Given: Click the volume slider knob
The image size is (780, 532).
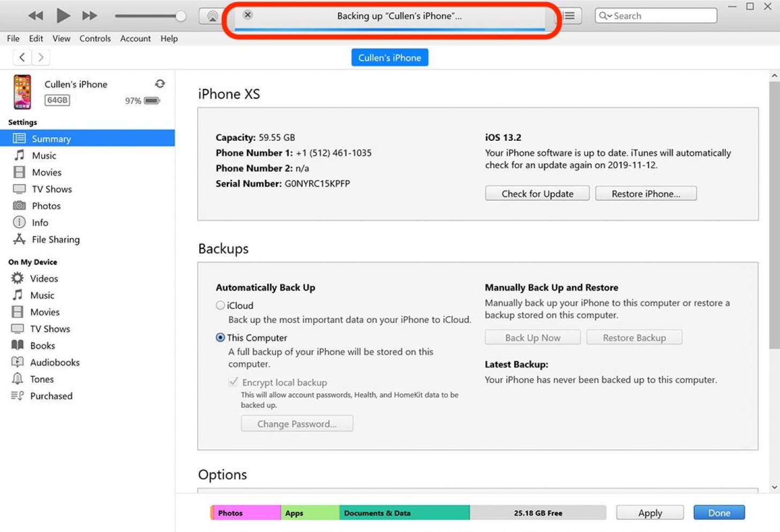Looking at the screenshot, I should pyautogui.click(x=181, y=16).
